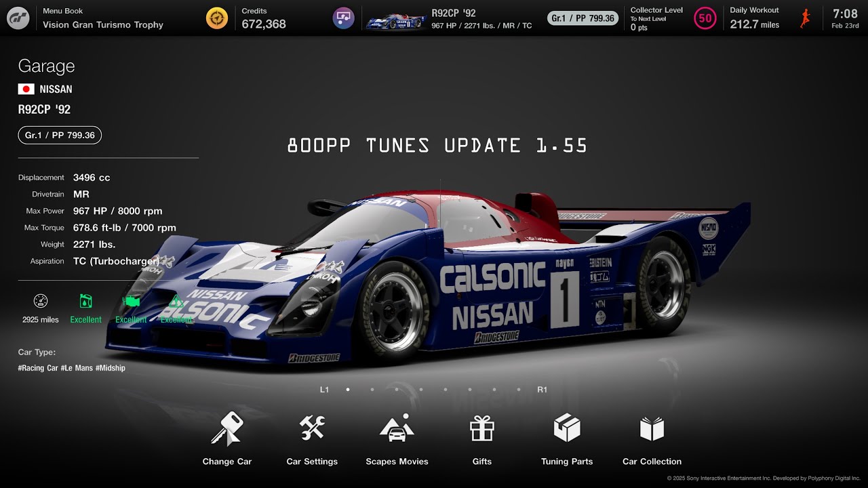Click the R92CP thumbnail in top bar

pos(396,22)
